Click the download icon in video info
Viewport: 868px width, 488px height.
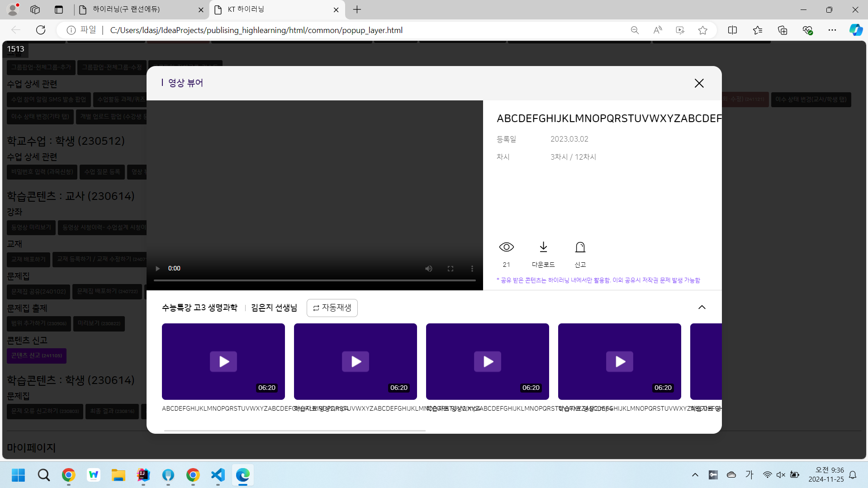tap(543, 247)
